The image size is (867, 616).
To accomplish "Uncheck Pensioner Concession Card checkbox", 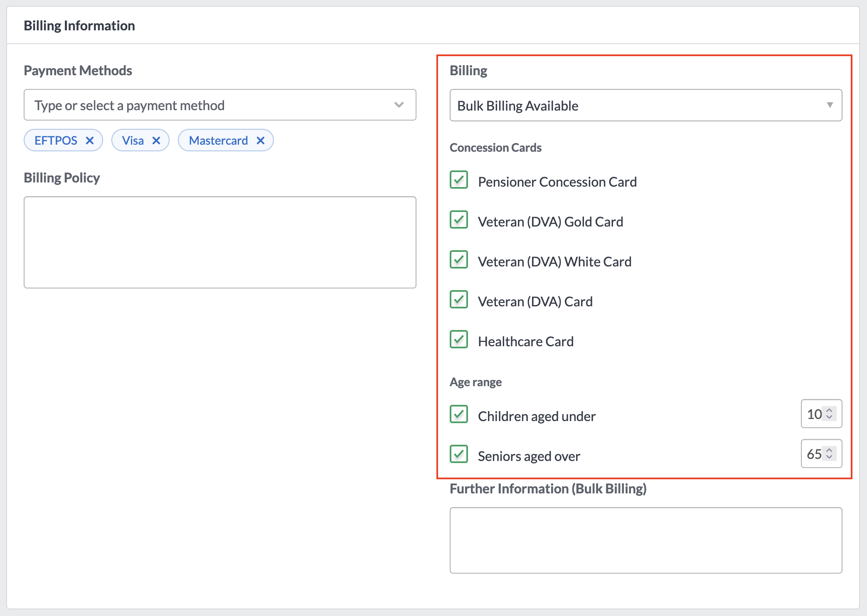I will [459, 180].
